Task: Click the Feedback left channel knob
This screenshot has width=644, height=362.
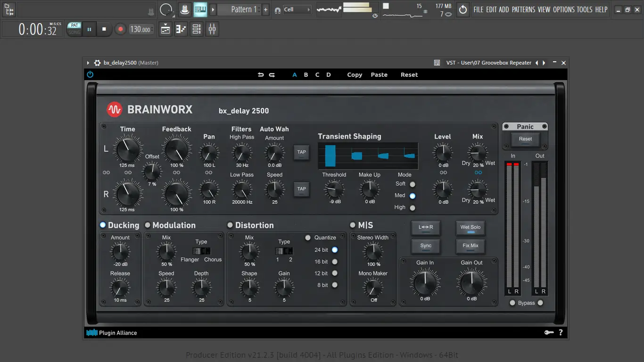Action: click(x=176, y=149)
